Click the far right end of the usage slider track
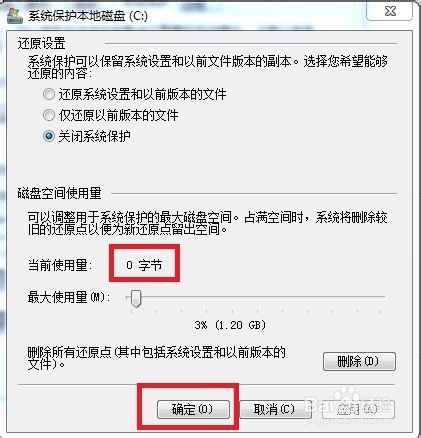Screen dimensions: 421x438 click(x=383, y=297)
